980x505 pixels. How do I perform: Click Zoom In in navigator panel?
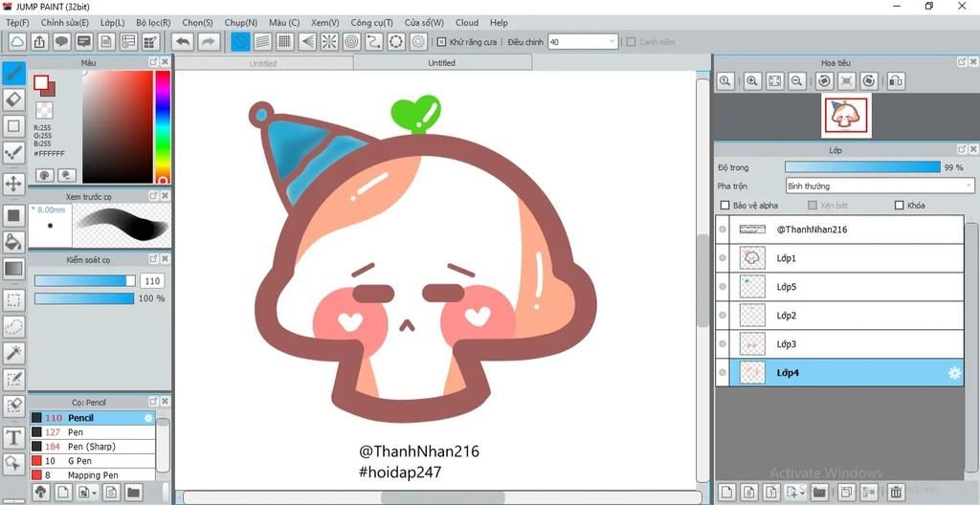pos(752,80)
